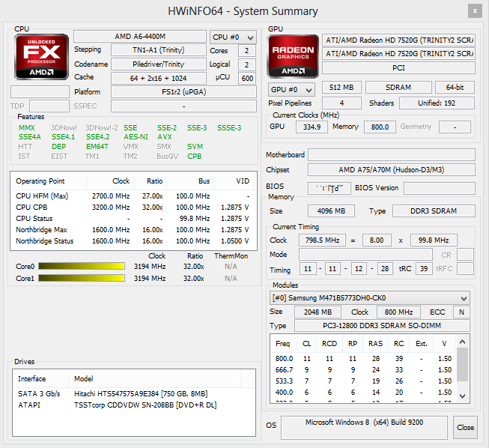The height and width of the screenshot is (448, 489).
Task: Click the GPU Memory clock value 800.0
Action: [380, 127]
